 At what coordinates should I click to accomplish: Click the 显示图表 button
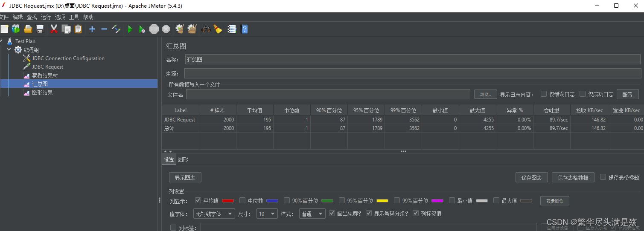point(185,178)
